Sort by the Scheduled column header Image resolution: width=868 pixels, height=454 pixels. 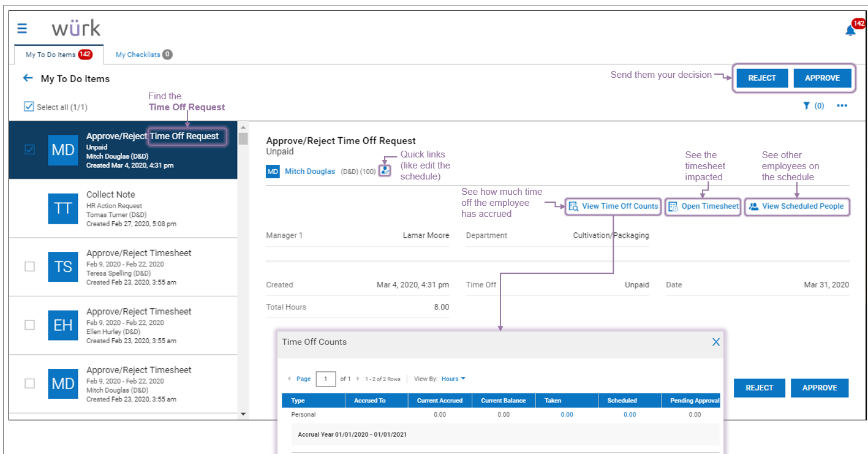(630, 401)
